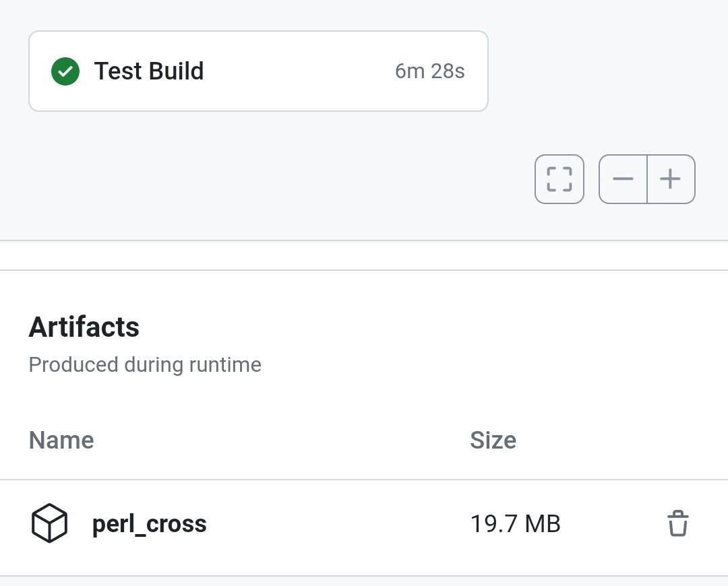Click the 'Produced during runtime' subtitle

tap(145, 364)
